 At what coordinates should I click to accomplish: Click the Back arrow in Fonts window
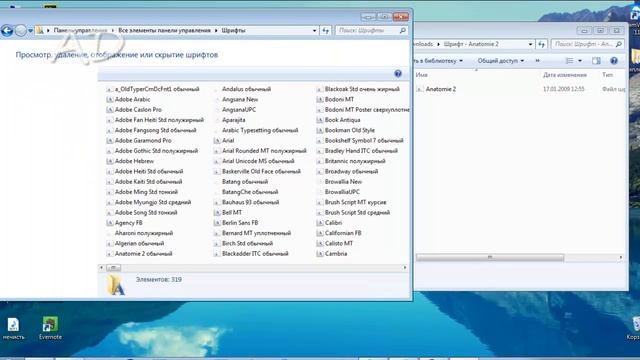(x=7, y=31)
